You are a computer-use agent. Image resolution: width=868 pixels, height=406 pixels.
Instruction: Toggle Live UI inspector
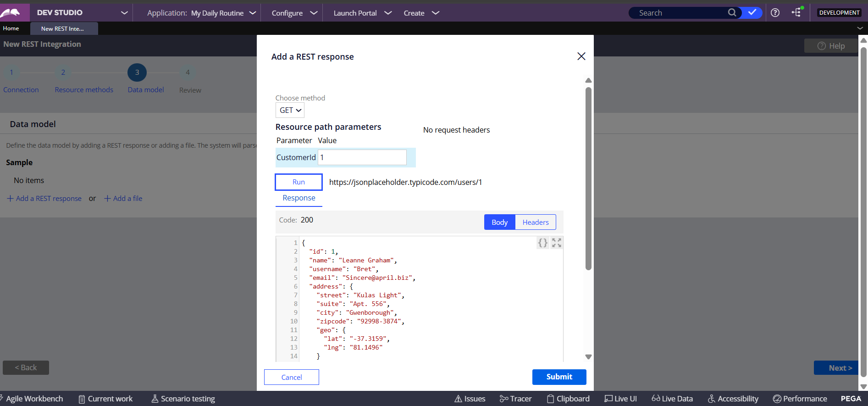[620, 399]
